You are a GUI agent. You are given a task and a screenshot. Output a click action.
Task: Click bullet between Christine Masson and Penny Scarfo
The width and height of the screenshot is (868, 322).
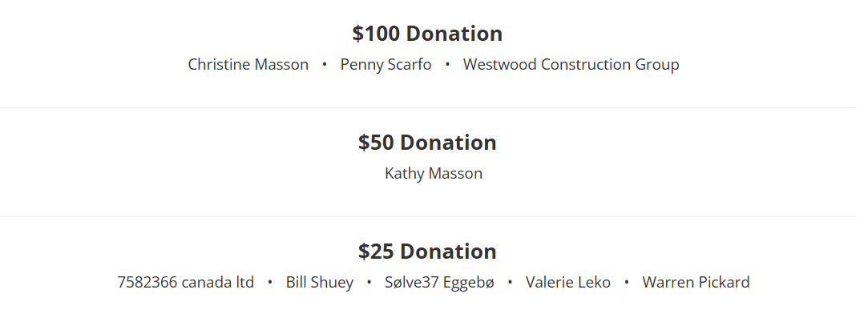click(x=325, y=64)
